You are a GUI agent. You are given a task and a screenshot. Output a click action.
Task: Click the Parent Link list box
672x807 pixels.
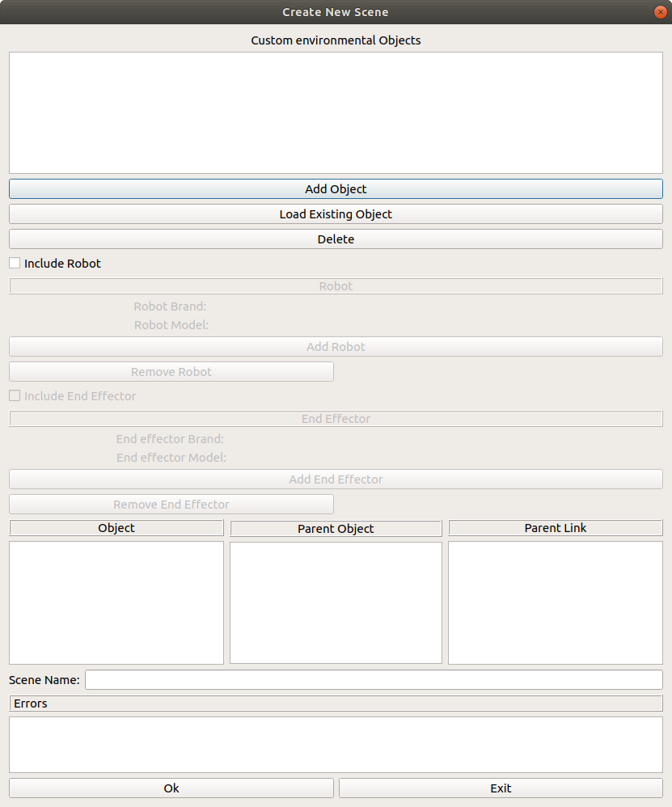coord(556,602)
